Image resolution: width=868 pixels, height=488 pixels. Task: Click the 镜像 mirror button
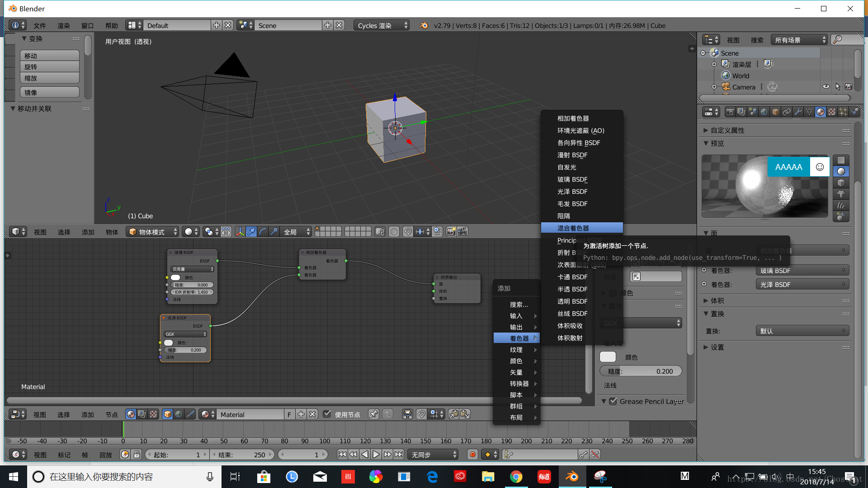coord(50,92)
